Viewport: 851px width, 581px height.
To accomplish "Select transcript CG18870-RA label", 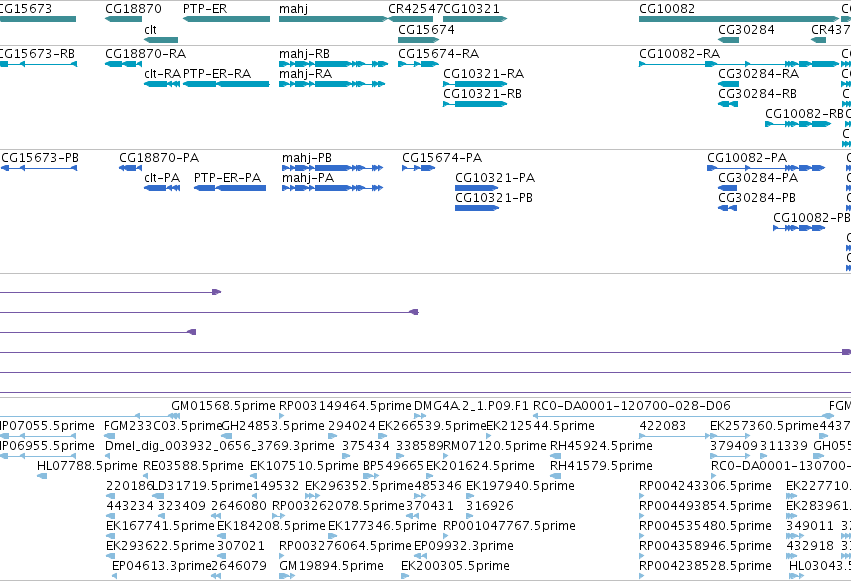I will (145, 54).
